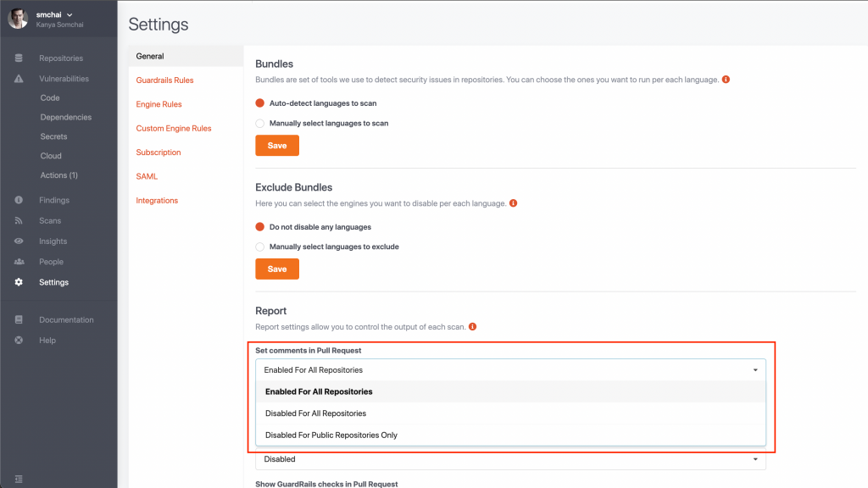The image size is (868, 488).
Task: Click the Findings info circle icon
Action: (19, 200)
